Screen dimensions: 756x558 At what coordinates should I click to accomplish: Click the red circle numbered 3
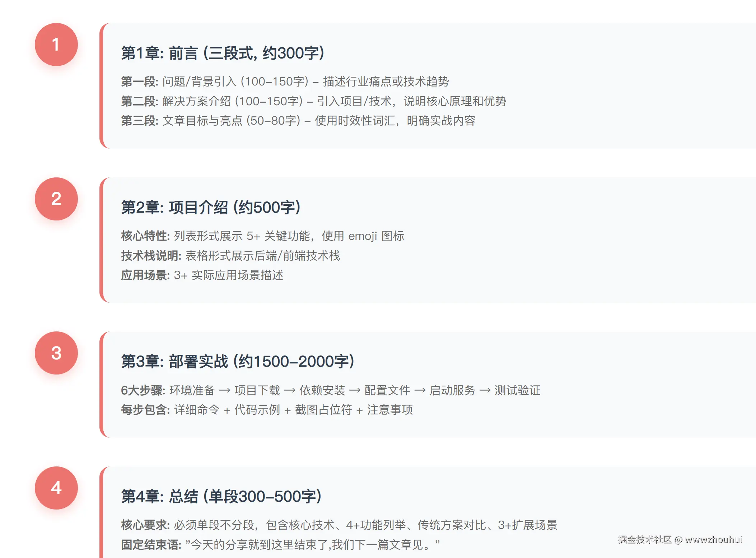56,353
